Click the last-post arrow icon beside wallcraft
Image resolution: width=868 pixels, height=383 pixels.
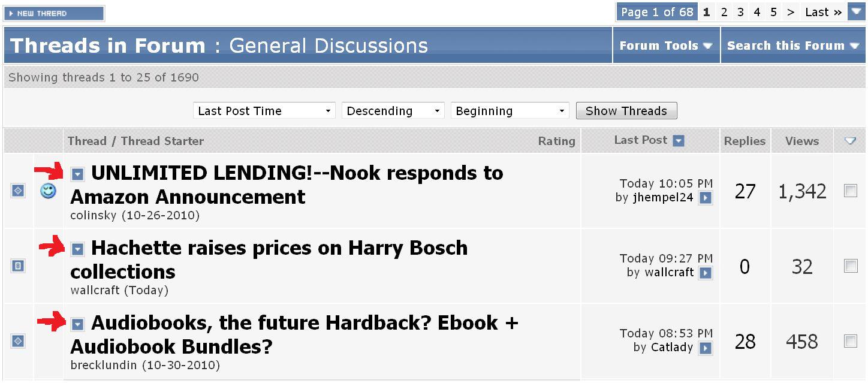click(x=706, y=273)
